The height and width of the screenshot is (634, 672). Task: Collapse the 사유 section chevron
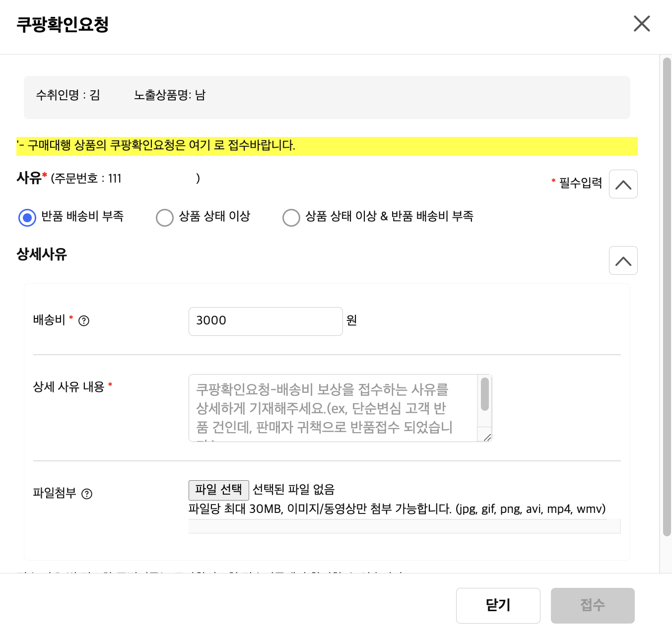pos(623,184)
